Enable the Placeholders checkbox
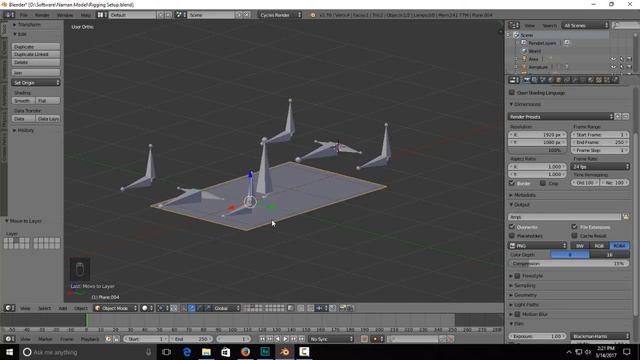The width and height of the screenshot is (640, 360). 512,236
